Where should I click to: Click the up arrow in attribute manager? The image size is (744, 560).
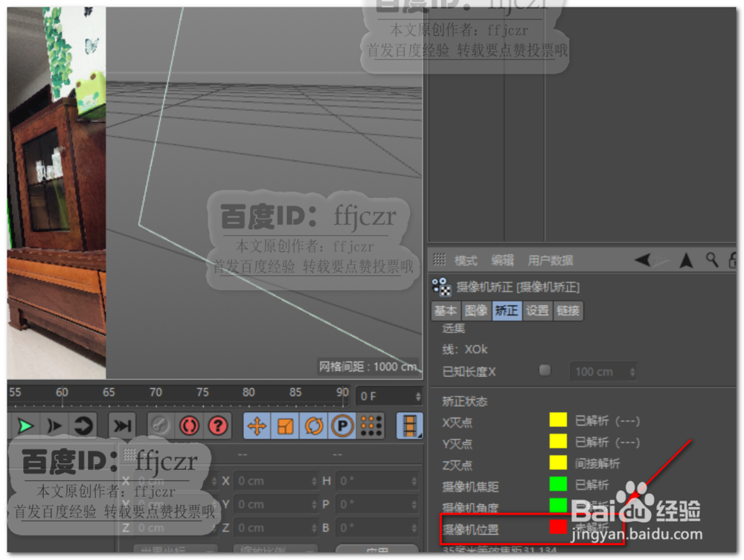tap(686, 260)
